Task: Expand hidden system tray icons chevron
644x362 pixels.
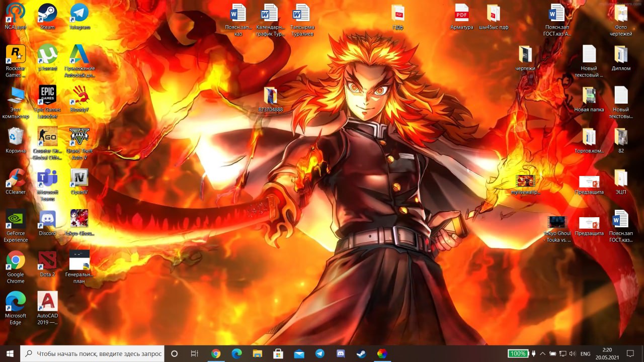Action: click(543, 353)
